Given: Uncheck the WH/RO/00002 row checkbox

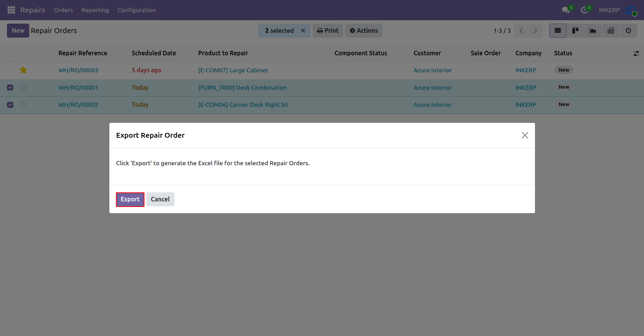Looking at the screenshot, I should tap(10, 105).
